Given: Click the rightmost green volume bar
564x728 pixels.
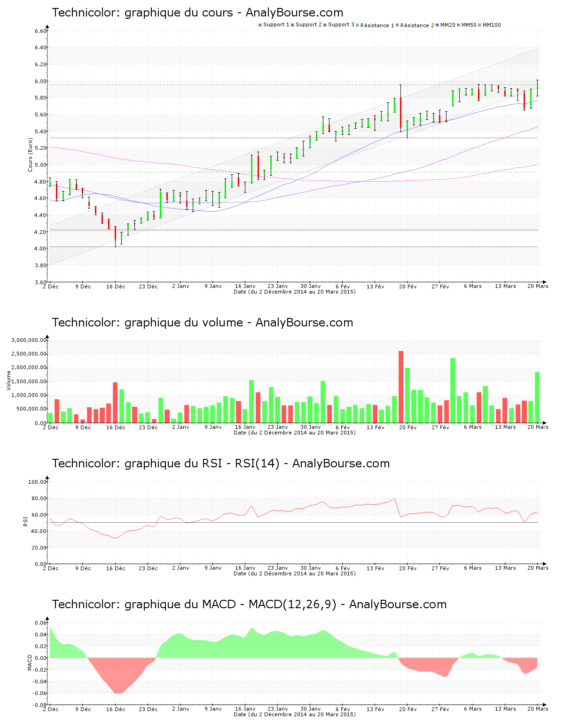Looking at the screenshot, I should [537, 397].
